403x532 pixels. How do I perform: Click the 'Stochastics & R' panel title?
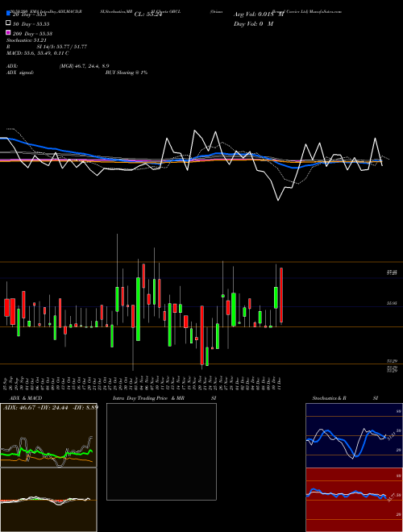[329, 398]
